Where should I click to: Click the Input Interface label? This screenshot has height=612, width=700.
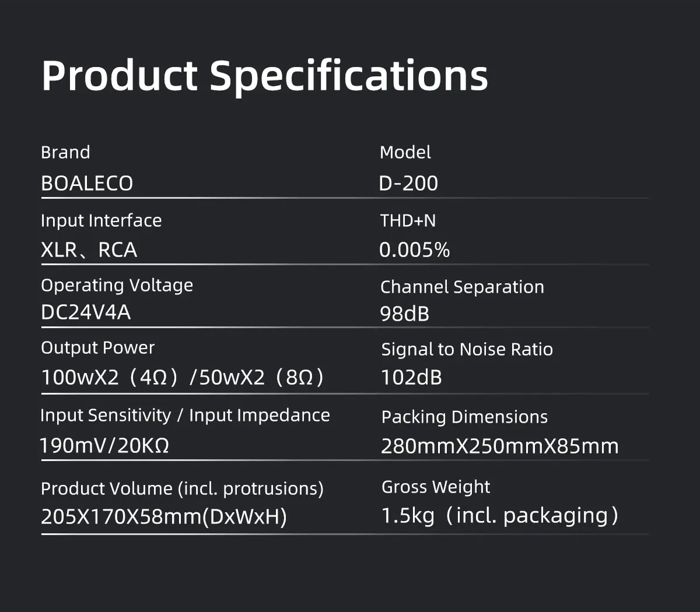[x=101, y=221]
